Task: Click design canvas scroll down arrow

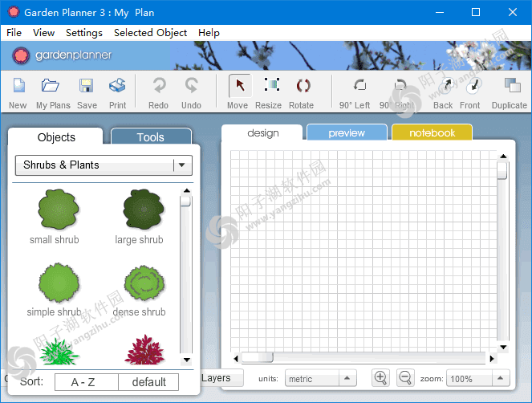Action: click(x=503, y=348)
